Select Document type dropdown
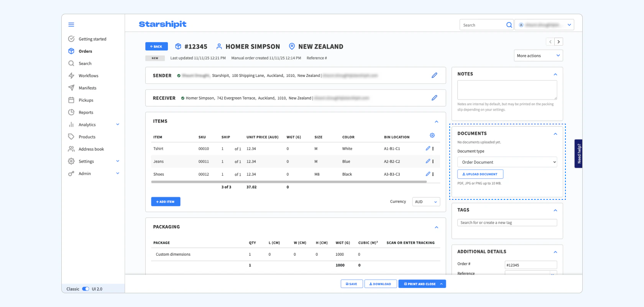644x307 pixels. tap(507, 162)
